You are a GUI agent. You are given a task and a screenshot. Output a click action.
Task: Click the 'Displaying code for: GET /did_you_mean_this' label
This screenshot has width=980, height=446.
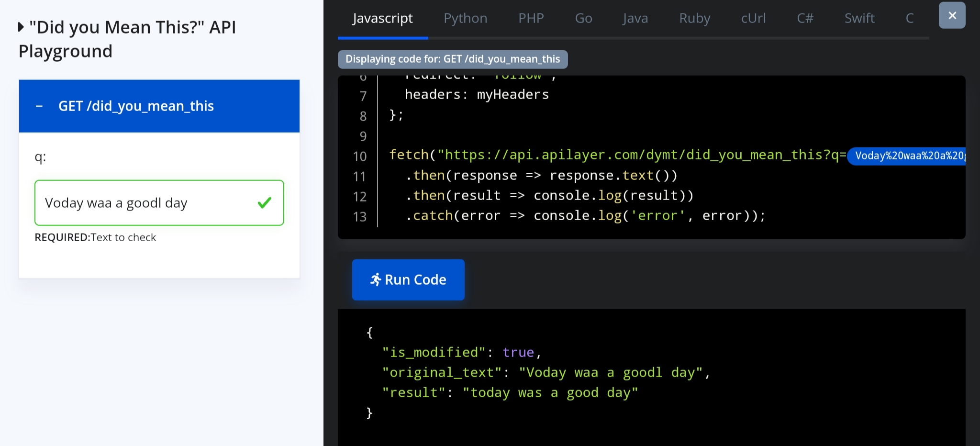452,59
